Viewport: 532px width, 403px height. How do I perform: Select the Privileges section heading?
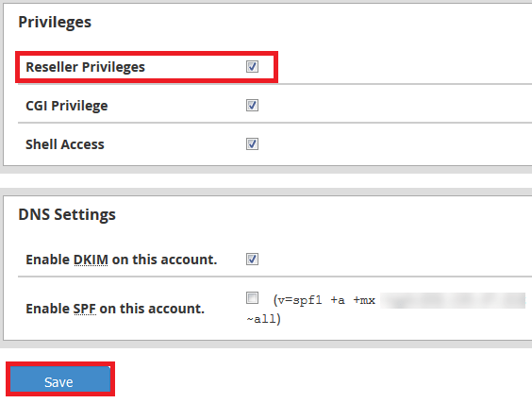pyautogui.click(x=55, y=23)
